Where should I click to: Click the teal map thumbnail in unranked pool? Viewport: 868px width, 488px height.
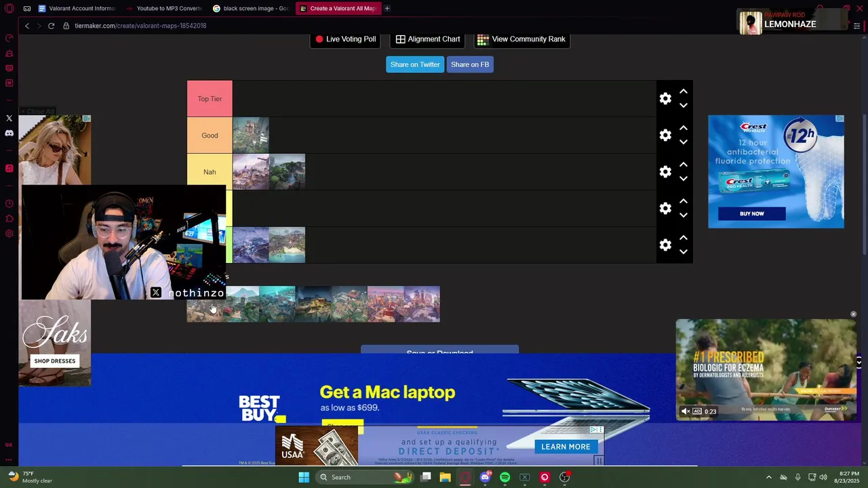coord(277,304)
